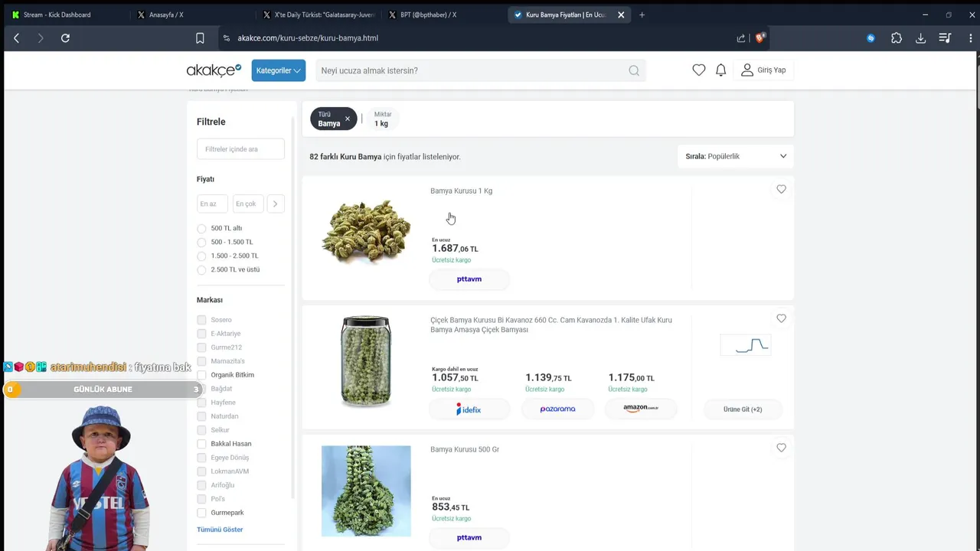Click the Giriş Yap button
This screenshot has width=980, height=551.
[x=763, y=70]
